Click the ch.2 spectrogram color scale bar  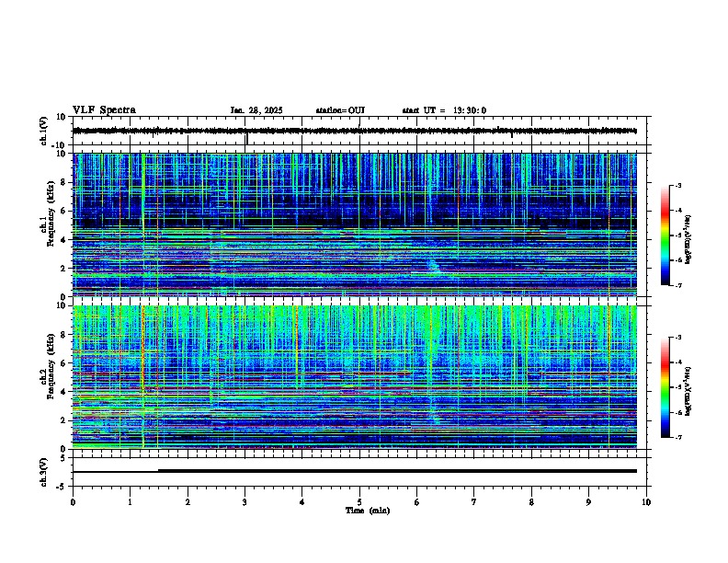(x=665, y=387)
